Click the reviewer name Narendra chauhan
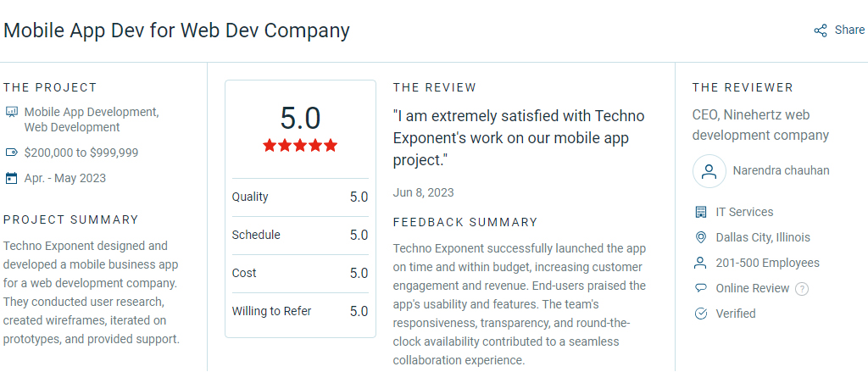The width and height of the screenshot is (868, 372). click(x=781, y=170)
